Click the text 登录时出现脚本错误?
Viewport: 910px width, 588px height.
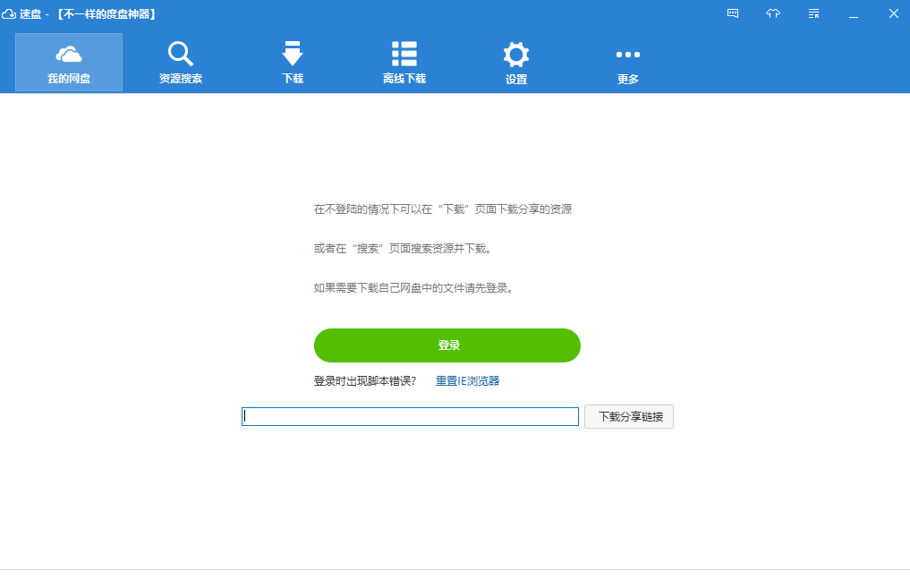[x=365, y=380]
